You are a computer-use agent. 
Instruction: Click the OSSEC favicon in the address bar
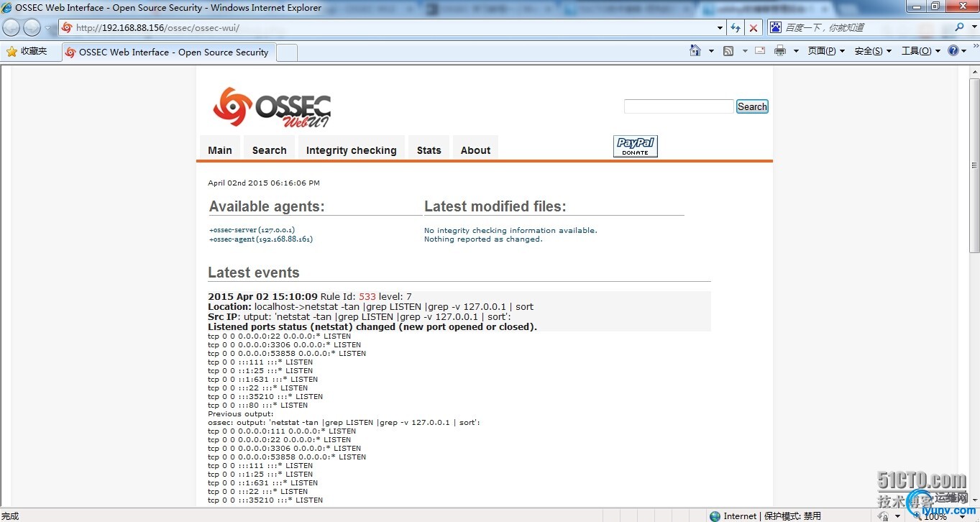point(67,28)
